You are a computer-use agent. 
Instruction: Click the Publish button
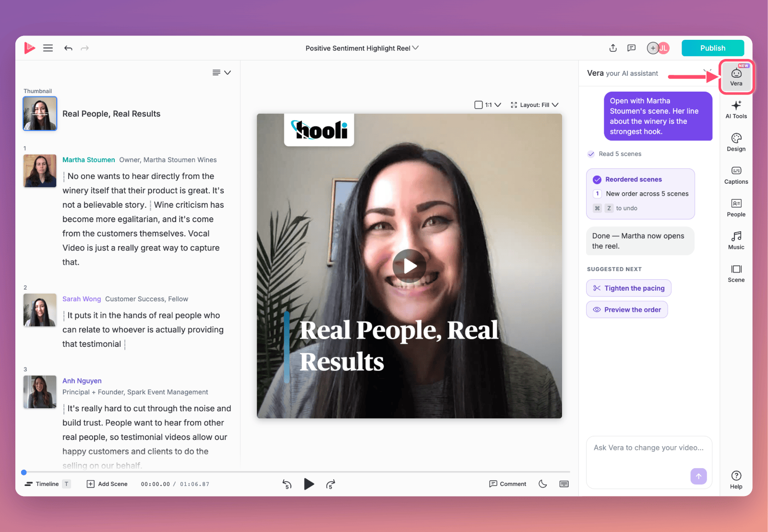[x=713, y=48]
